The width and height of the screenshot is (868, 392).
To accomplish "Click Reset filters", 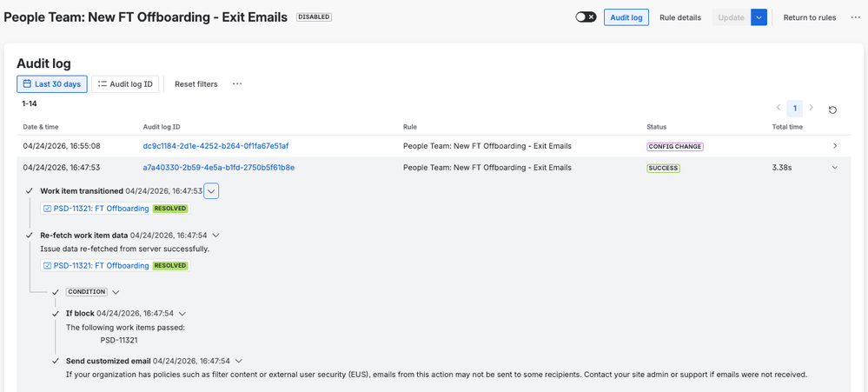I will 196,84.
